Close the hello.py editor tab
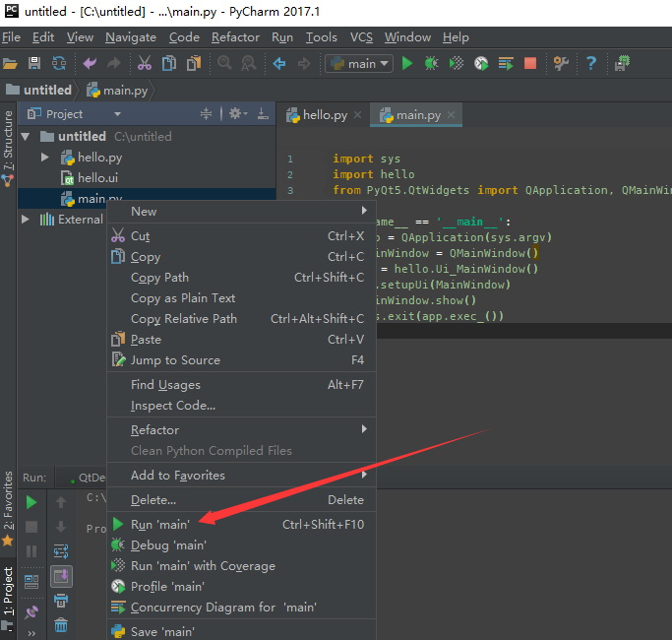Screen dimensions: 672x640 [357, 115]
